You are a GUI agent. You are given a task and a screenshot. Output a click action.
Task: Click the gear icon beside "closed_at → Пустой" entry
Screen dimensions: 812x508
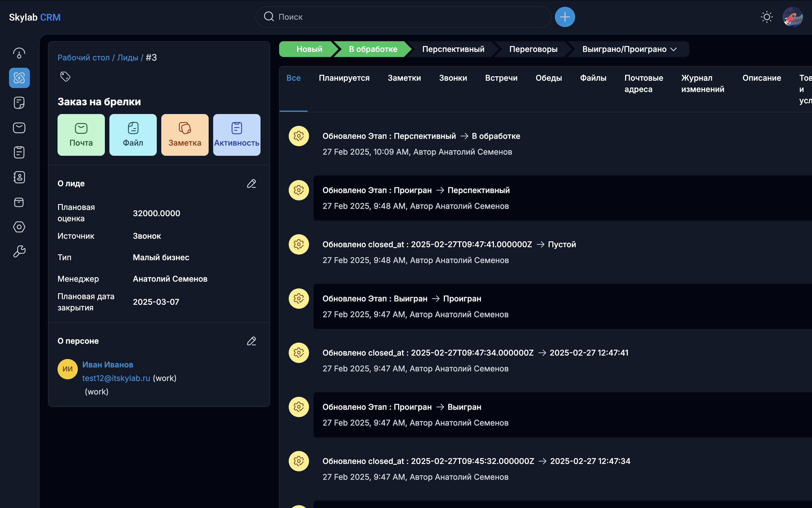pyautogui.click(x=299, y=244)
